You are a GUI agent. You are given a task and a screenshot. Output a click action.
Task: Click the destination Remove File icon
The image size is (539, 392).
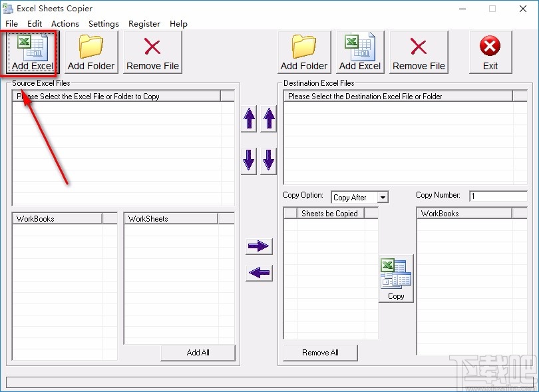[x=419, y=52]
